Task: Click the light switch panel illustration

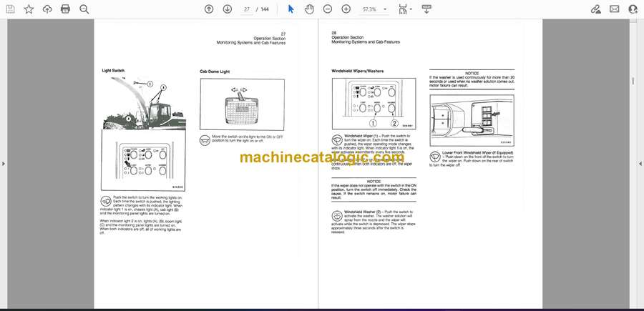Action: click(x=143, y=160)
